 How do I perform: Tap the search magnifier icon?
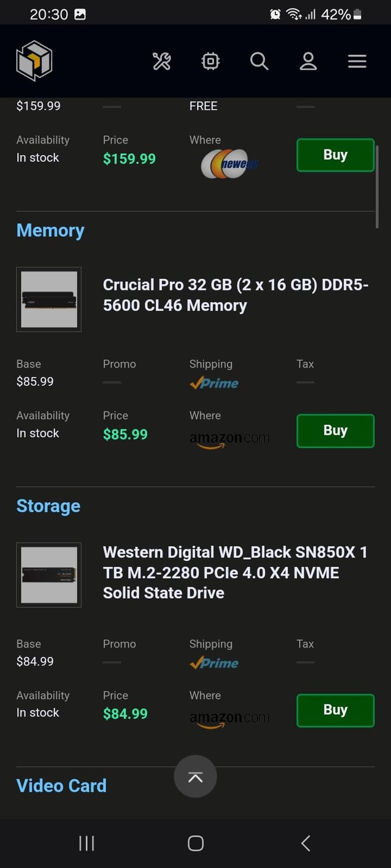259,61
